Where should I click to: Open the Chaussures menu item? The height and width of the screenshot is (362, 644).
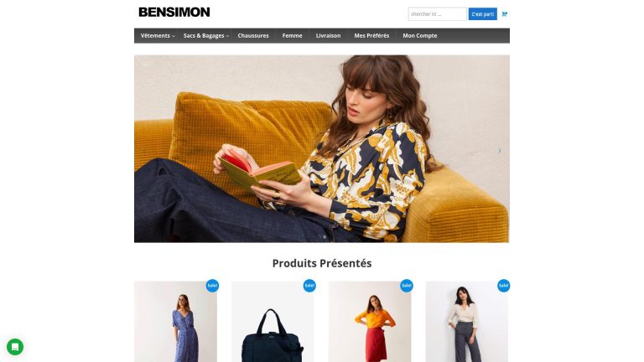tap(253, 36)
